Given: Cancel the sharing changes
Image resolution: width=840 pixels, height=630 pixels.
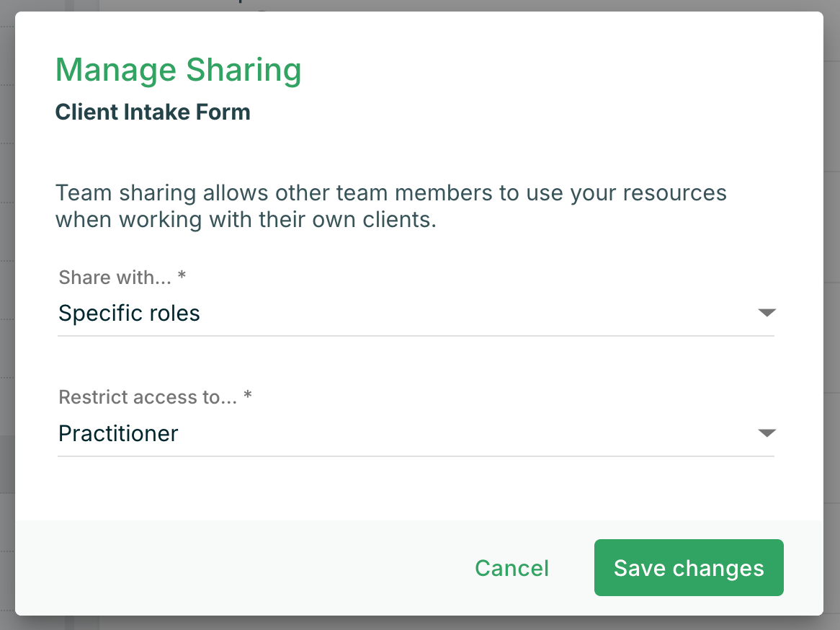Looking at the screenshot, I should click(x=511, y=568).
